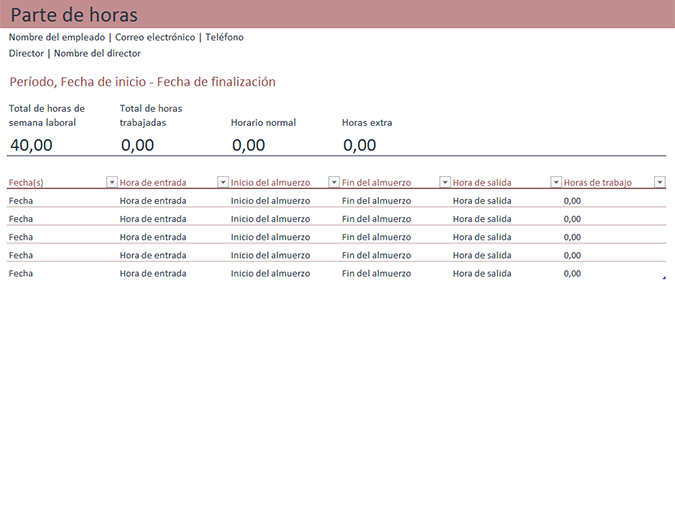Select Hora de entrada cell in last row
The image size is (675, 520).
coord(153,273)
